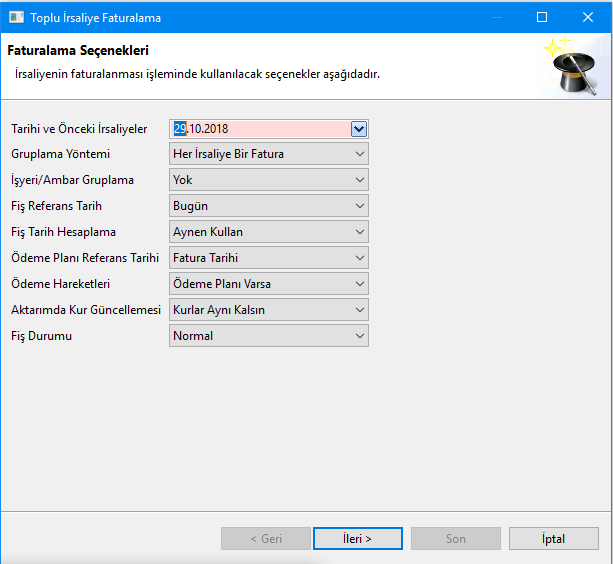The image size is (613, 564).
Task: Close the Toplu İrsaliye Faturalama window
Action: 588,17
